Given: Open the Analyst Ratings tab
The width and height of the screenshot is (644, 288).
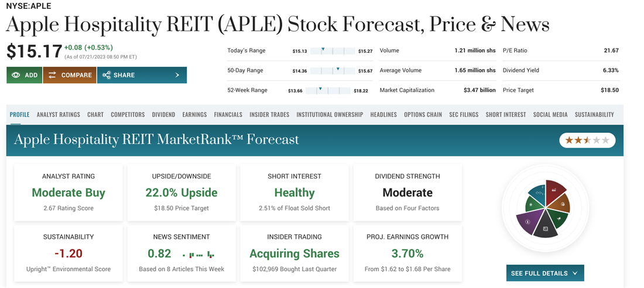Looking at the screenshot, I should click(59, 115).
